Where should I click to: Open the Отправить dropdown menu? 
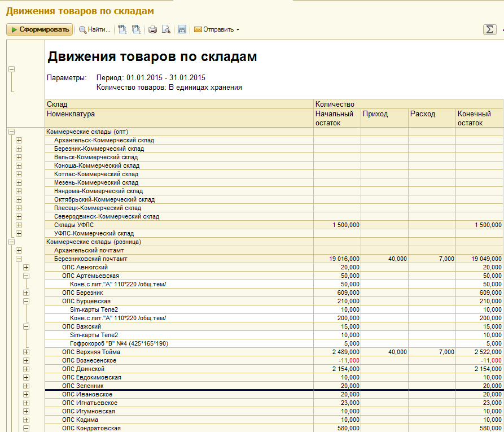coord(217,29)
